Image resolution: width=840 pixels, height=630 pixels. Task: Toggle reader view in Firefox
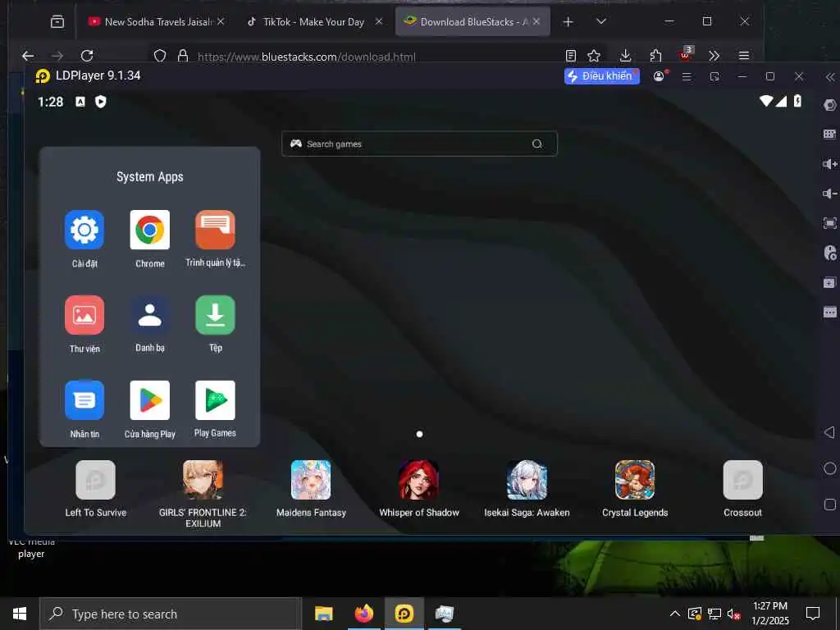(x=571, y=56)
